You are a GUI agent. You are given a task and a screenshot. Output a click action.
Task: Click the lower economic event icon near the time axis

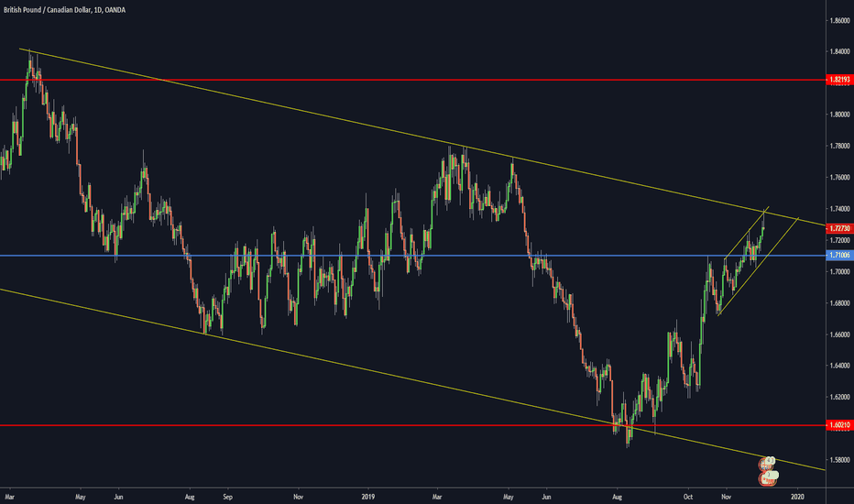[767, 477]
